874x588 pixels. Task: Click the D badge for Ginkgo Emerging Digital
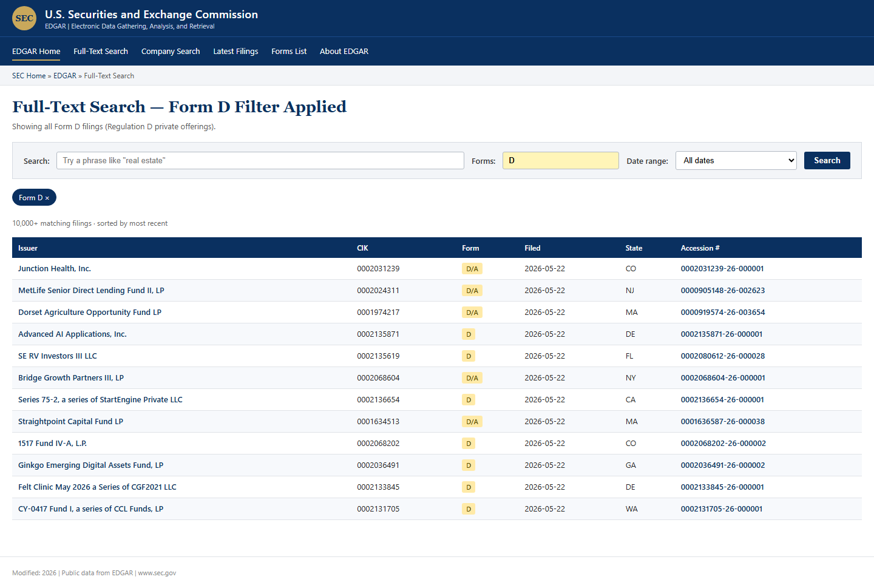coord(469,465)
